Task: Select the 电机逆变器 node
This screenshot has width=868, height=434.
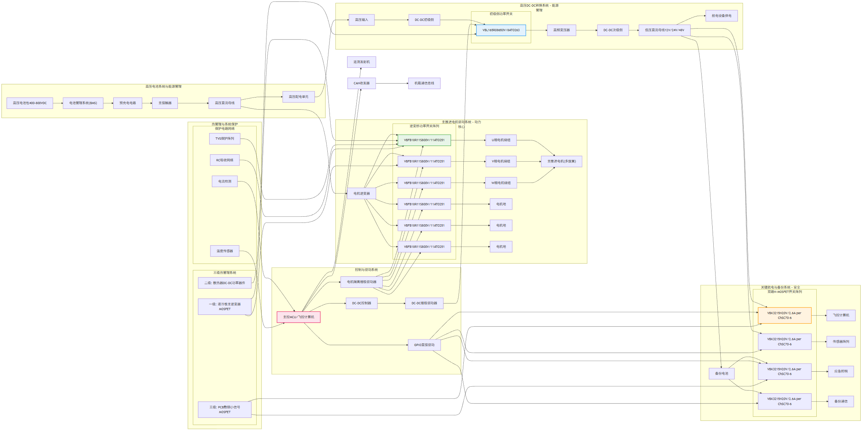Action: coord(361,194)
